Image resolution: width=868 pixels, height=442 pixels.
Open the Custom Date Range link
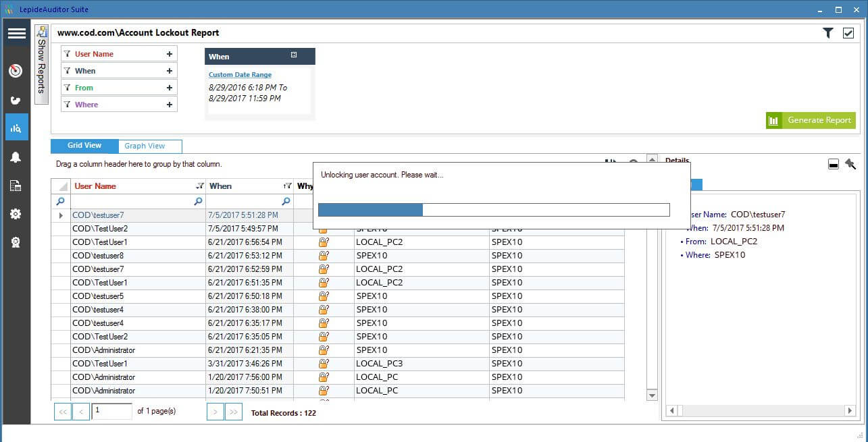click(240, 75)
